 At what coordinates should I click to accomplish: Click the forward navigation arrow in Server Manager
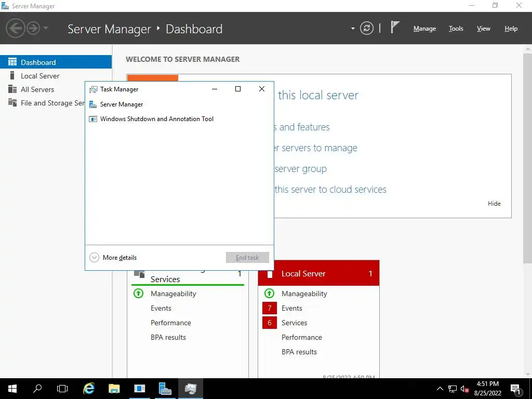33,28
